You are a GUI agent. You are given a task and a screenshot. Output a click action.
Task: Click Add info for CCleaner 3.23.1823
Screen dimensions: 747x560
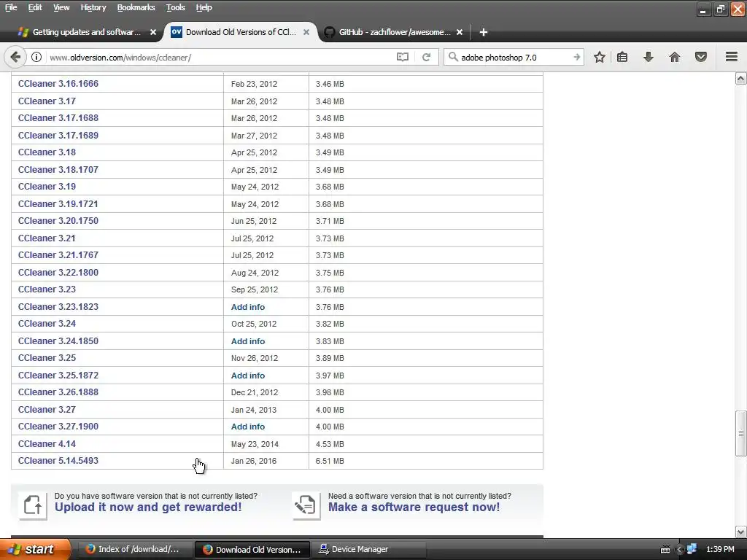point(248,307)
